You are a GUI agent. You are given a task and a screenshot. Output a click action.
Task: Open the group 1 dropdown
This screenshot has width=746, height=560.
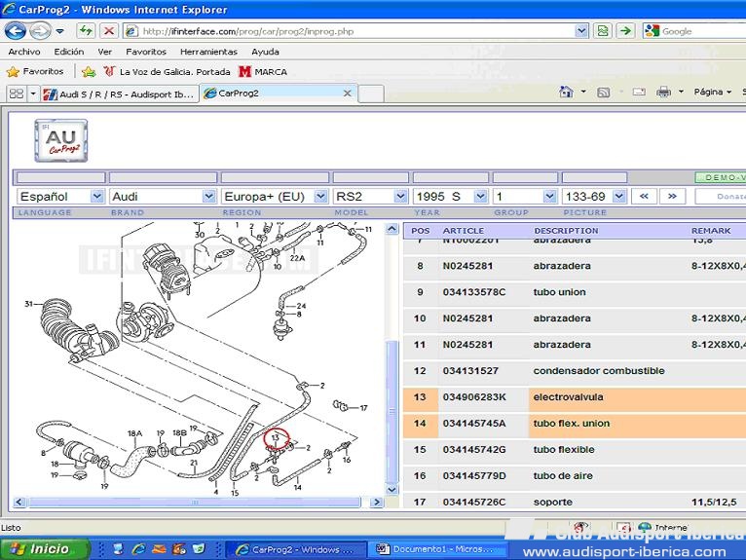coord(525,196)
